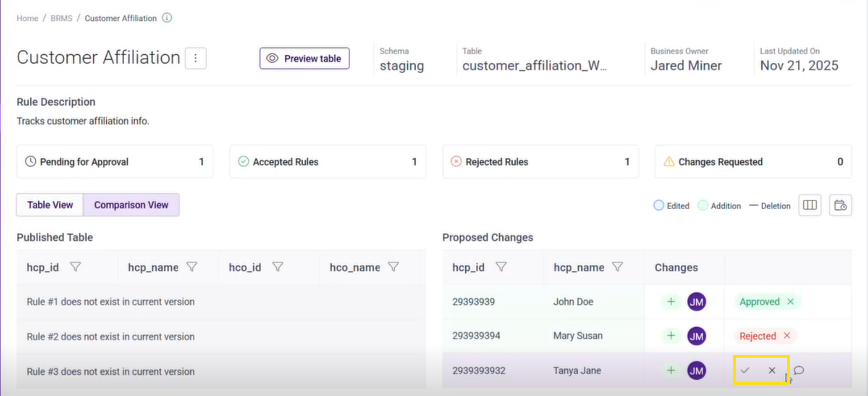Viewport: 868px width, 396px height.
Task: Remove the Approved status on John Doe
Action: pyautogui.click(x=790, y=302)
